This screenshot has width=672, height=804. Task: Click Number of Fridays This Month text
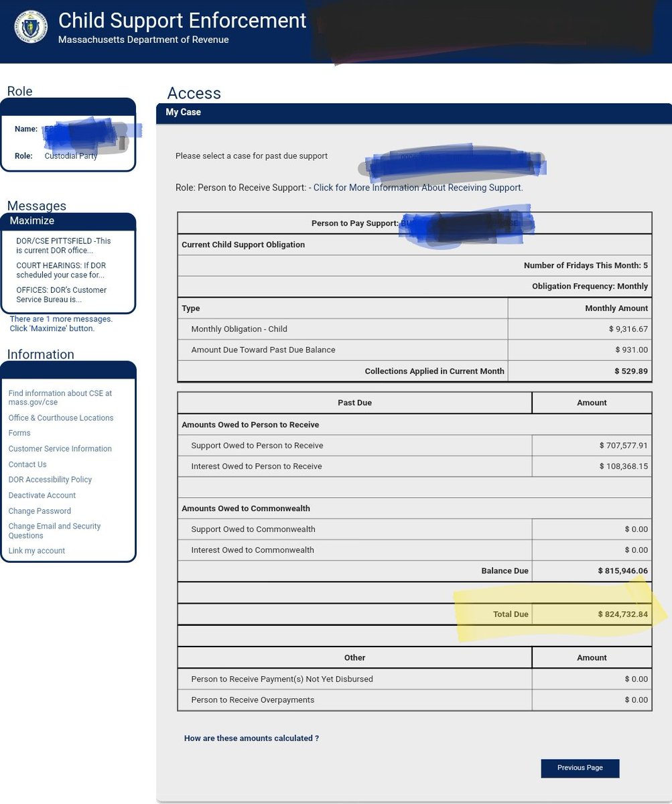click(x=586, y=265)
